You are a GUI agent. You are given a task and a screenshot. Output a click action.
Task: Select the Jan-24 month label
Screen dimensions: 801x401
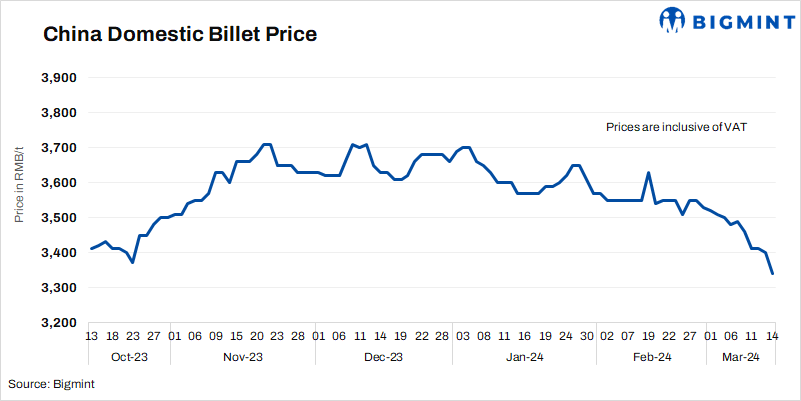(524, 356)
